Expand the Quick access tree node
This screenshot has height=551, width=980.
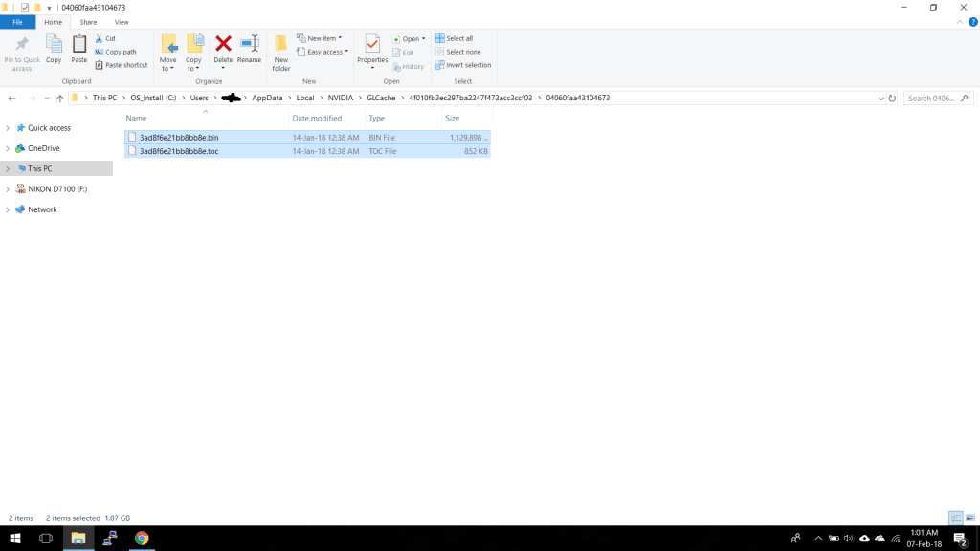pyautogui.click(x=8, y=128)
